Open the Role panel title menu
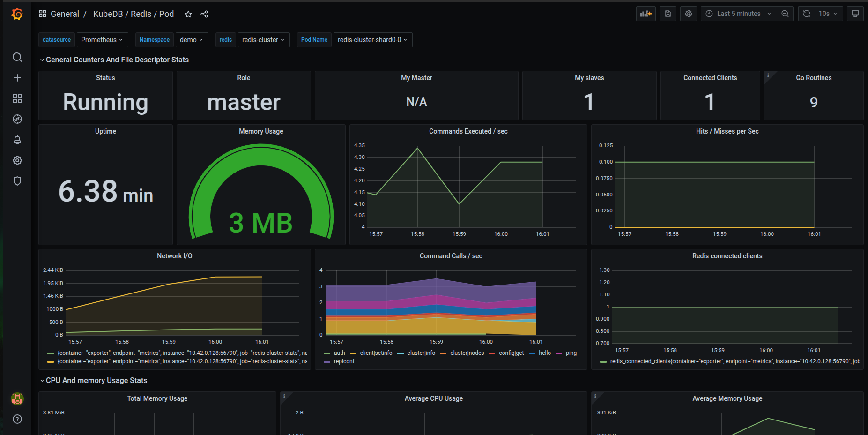This screenshot has height=435, width=868. tap(244, 78)
